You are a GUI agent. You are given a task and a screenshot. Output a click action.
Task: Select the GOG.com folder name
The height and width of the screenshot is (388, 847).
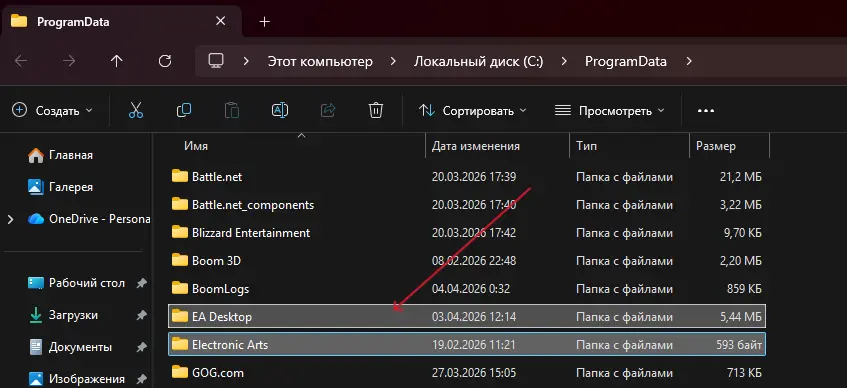(x=218, y=372)
